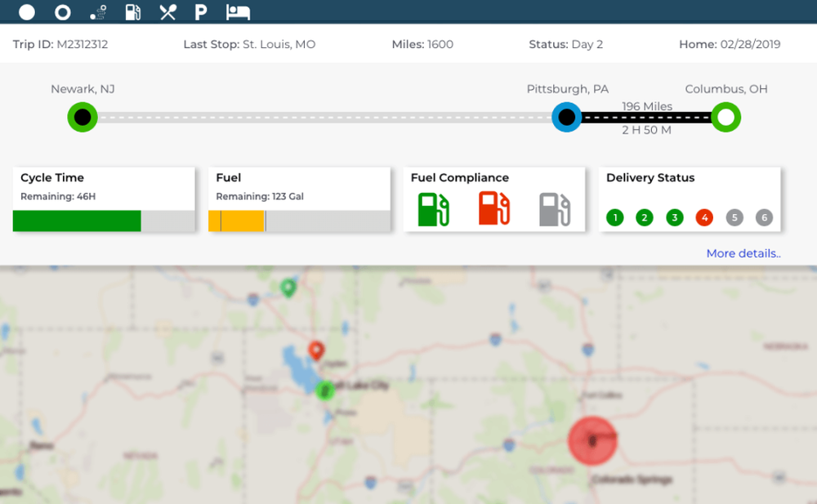Click the Newark, NJ label
Viewport: 817px width, 504px height.
point(83,89)
